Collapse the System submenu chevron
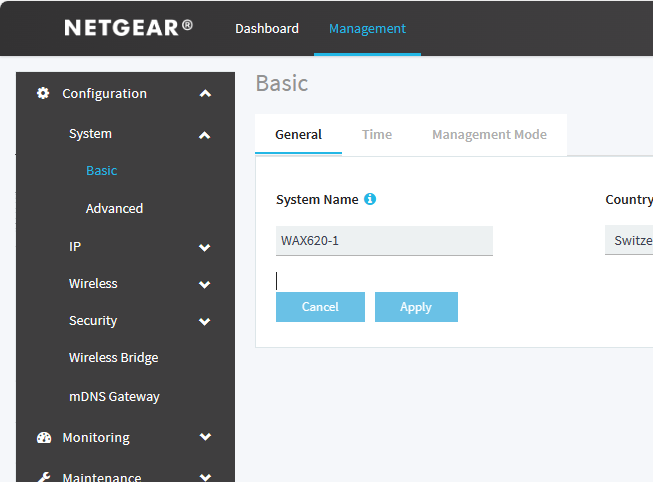This screenshot has width=653, height=482. 205,134
